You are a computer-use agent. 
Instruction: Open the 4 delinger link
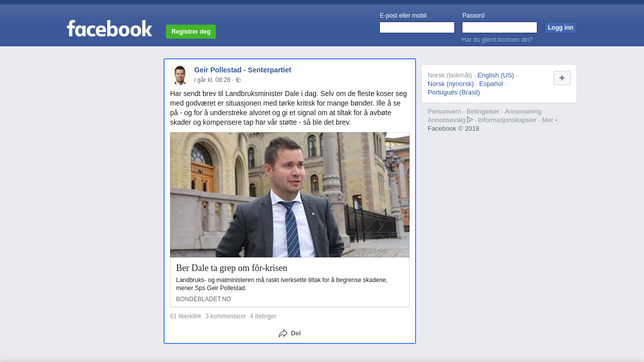(263, 316)
